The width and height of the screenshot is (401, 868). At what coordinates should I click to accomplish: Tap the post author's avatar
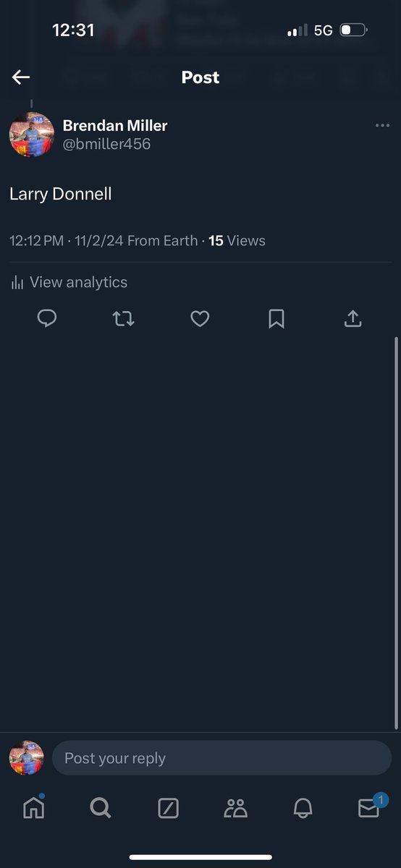point(32,134)
